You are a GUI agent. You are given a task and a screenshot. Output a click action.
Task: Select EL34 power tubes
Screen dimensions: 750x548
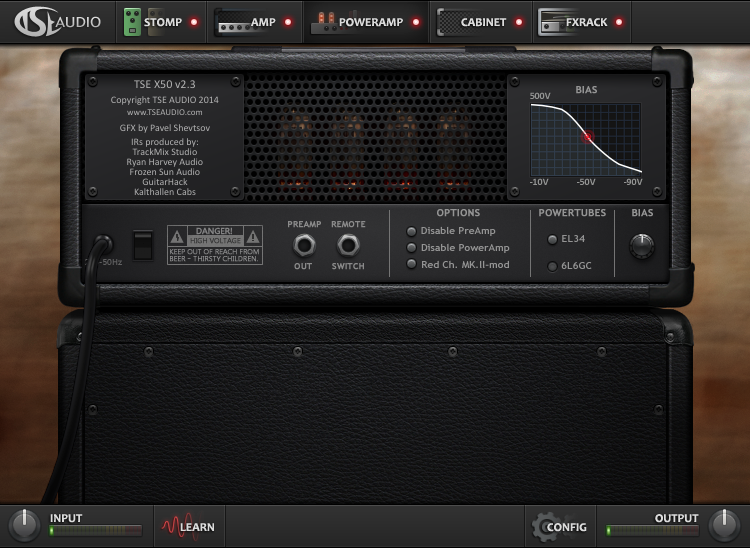pyautogui.click(x=552, y=239)
